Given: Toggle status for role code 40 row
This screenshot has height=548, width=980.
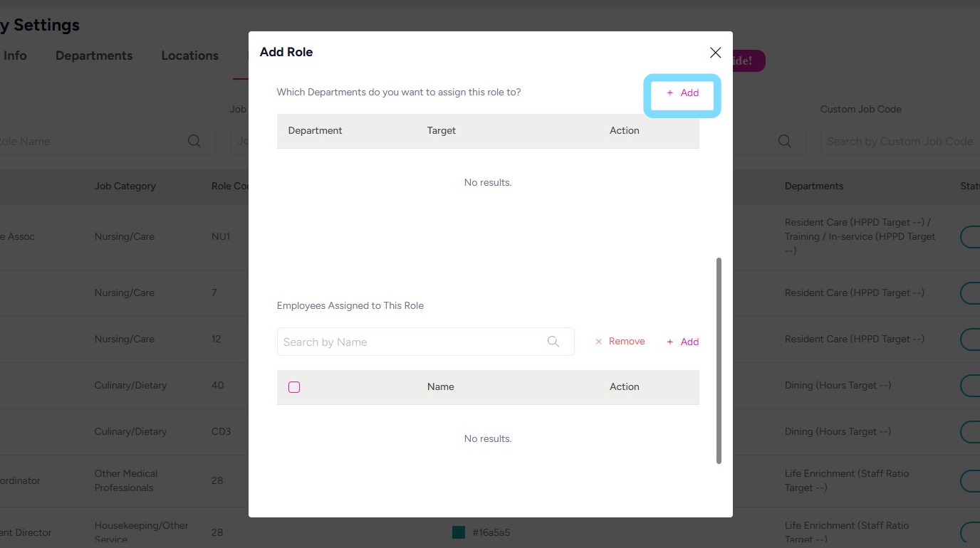Looking at the screenshot, I should click(970, 386).
